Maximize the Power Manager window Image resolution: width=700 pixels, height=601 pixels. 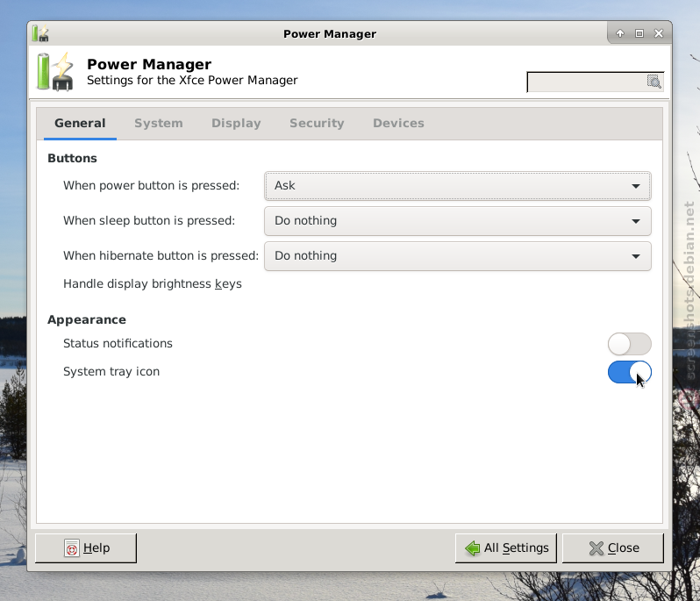pos(639,33)
